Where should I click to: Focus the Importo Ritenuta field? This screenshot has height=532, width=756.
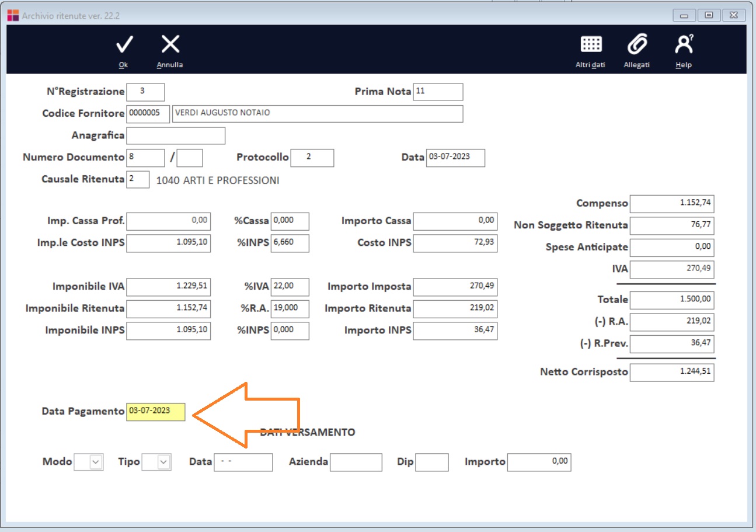click(455, 309)
